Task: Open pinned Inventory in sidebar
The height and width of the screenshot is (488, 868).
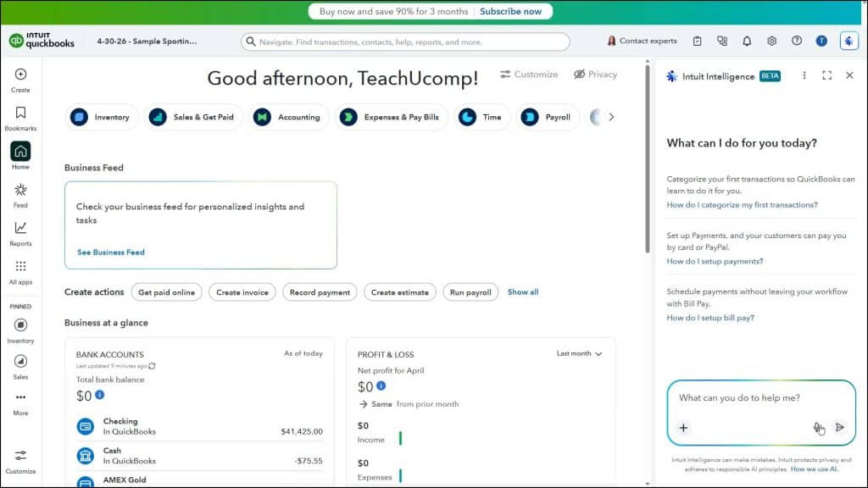Action: pyautogui.click(x=20, y=331)
